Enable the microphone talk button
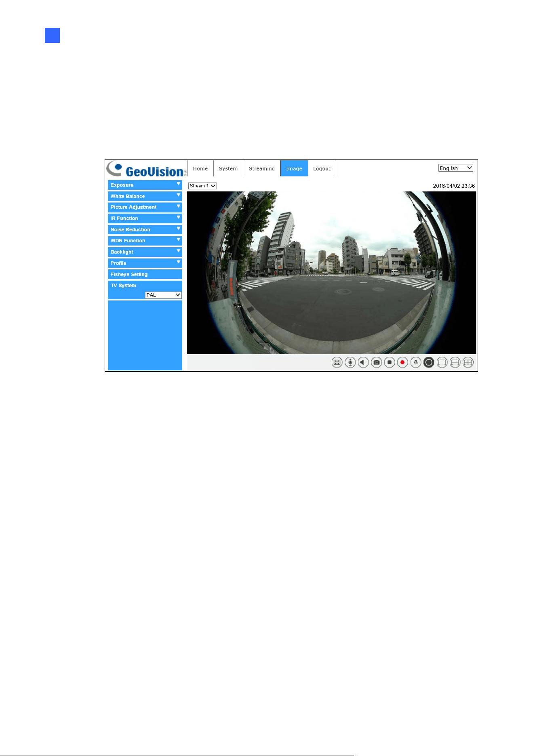Image resolution: width=535 pixels, height=756 pixels. [350, 362]
